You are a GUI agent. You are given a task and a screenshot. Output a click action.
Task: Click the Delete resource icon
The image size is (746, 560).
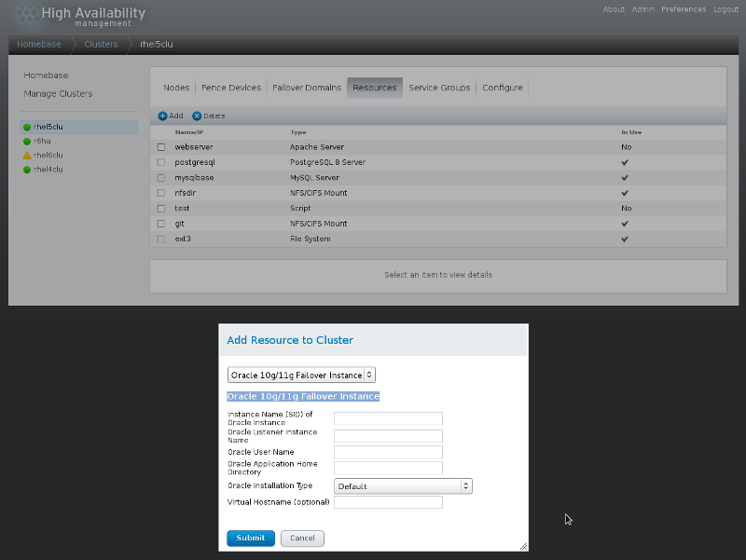(199, 116)
